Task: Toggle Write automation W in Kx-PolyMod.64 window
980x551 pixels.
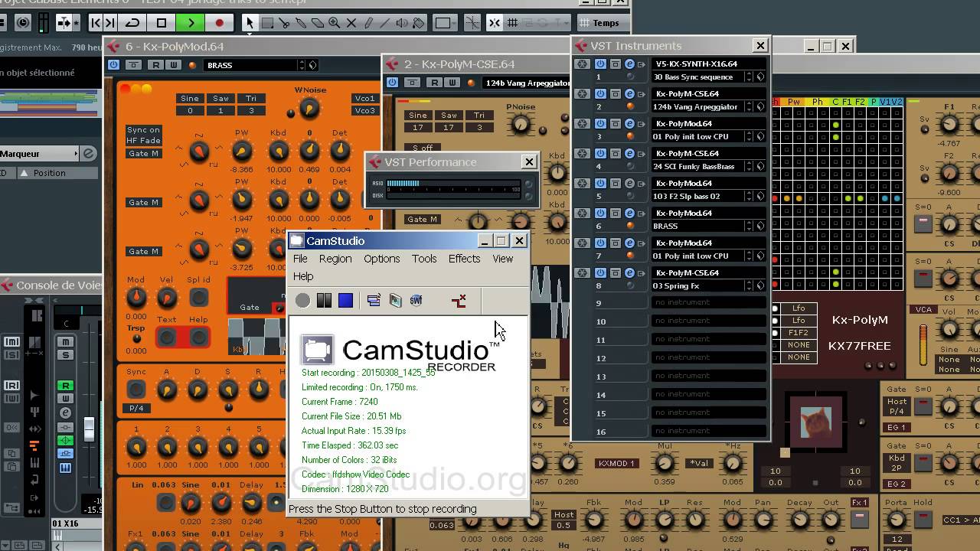Action: 174,65
